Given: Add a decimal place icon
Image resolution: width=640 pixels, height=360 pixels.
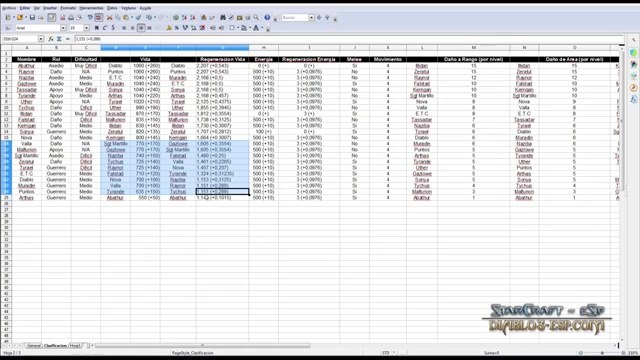Looking at the screenshot, I should (193, 28).
